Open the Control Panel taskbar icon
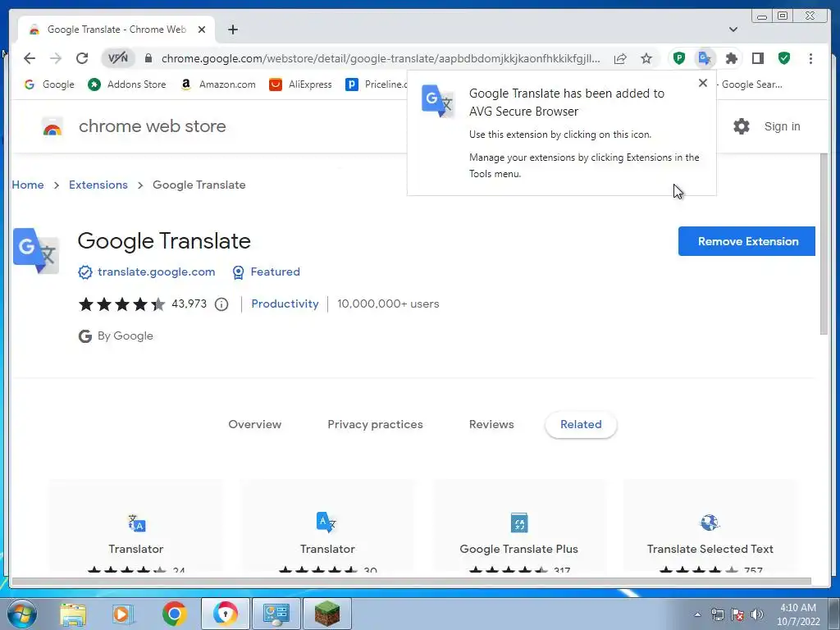 pyautogui.click(x=276, y=614)
